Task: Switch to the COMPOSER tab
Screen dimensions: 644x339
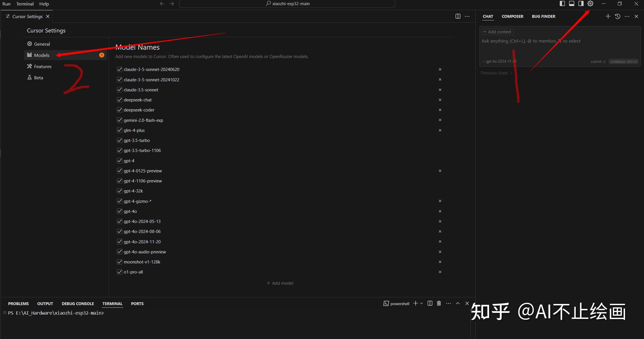Action: (512, 16)
